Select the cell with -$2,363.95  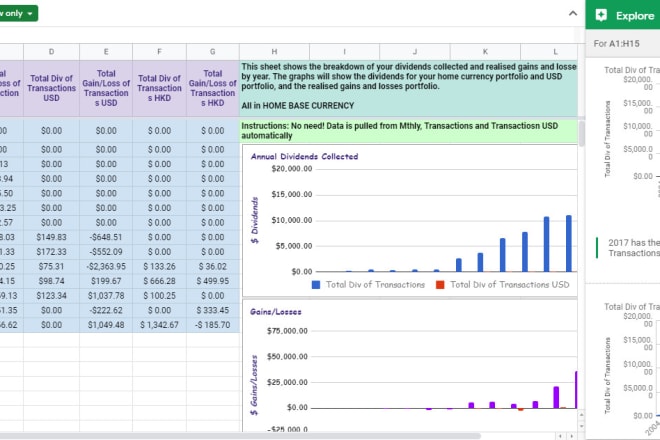pyautogui.click(x=106, y=267)
